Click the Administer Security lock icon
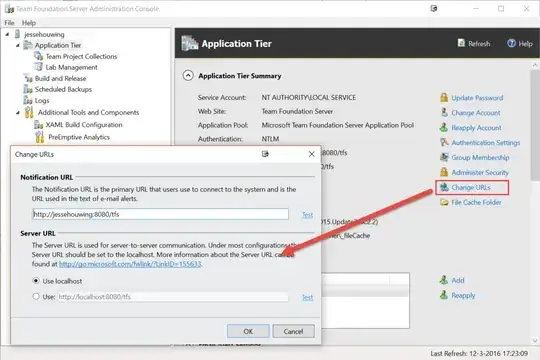 (x=444, y=172)
